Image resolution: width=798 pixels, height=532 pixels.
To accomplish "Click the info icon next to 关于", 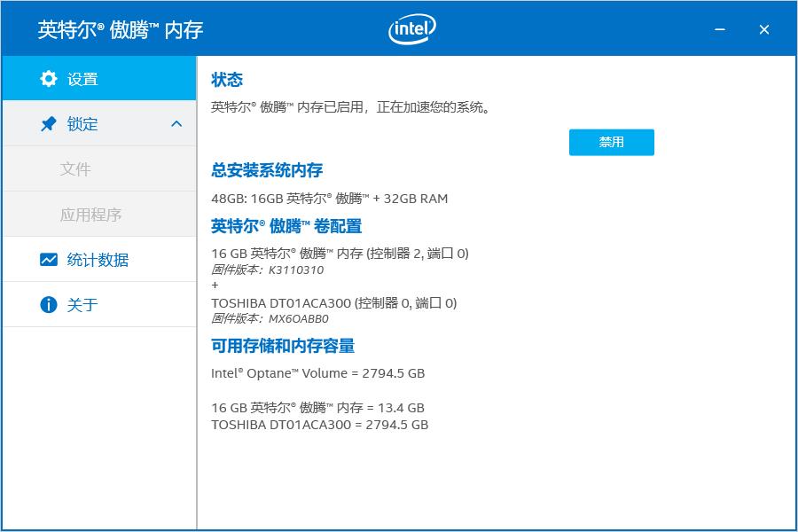I will click(x=49, y=305).
